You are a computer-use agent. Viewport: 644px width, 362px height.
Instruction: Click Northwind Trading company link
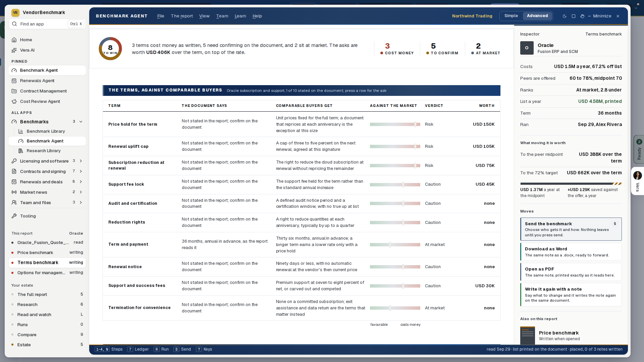472,16
